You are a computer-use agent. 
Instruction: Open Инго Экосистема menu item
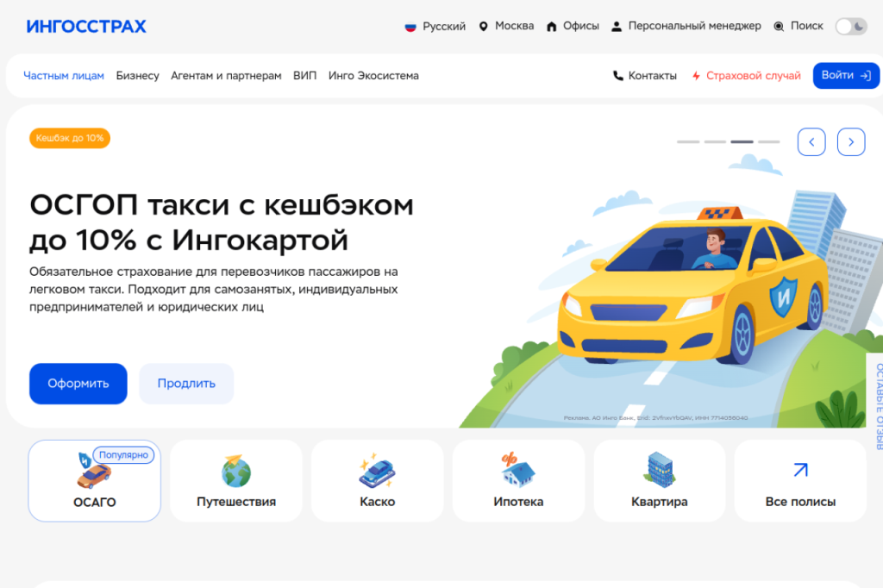373,76
